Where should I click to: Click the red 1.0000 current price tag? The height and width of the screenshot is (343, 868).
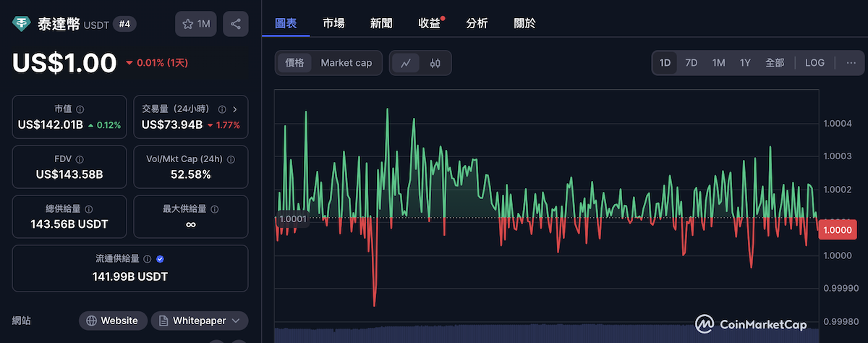point(836,229)
